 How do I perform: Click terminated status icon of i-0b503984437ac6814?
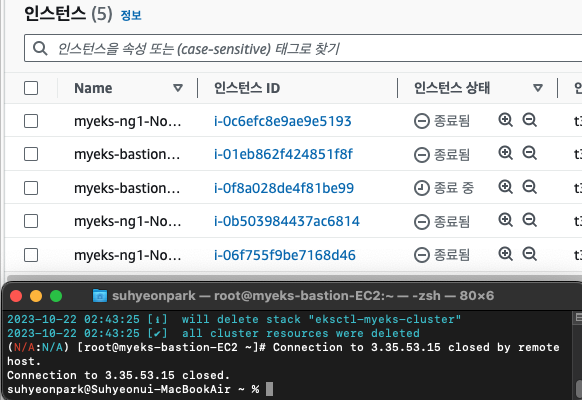pyautogui.click(x=422, y=222)
